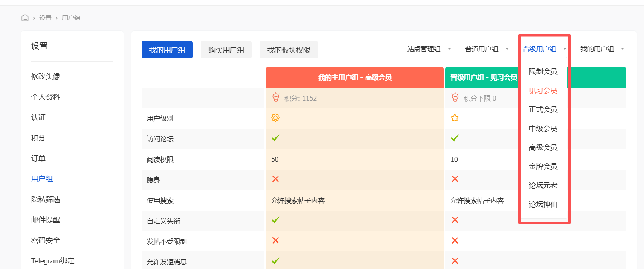Expand the 站点管理组 dropdown

point(429,49)
